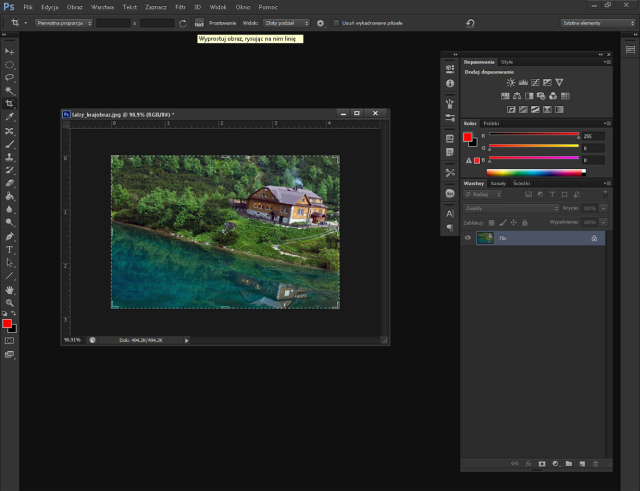Viewport: 640px width, 491px height.
Task: Select the Zoom tool
Action: 9,303
